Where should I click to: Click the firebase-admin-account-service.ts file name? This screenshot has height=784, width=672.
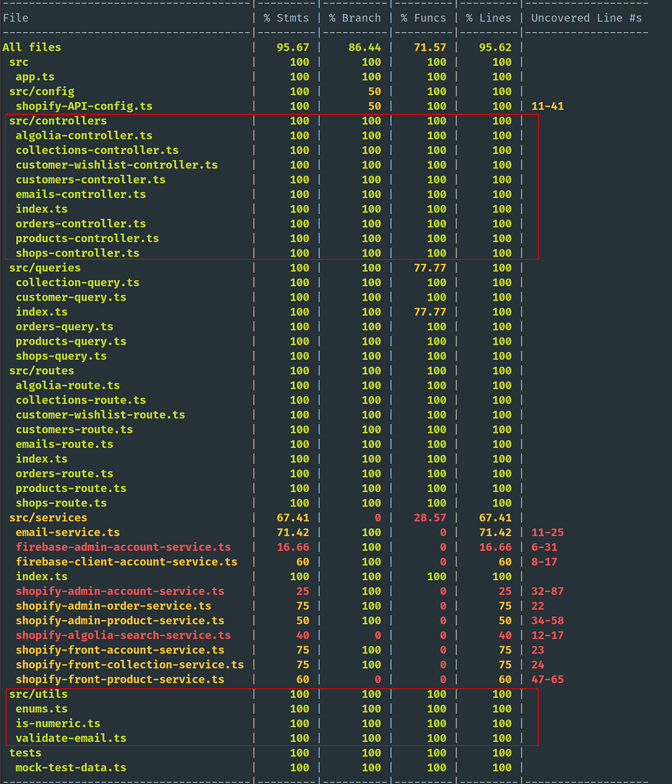124,547
